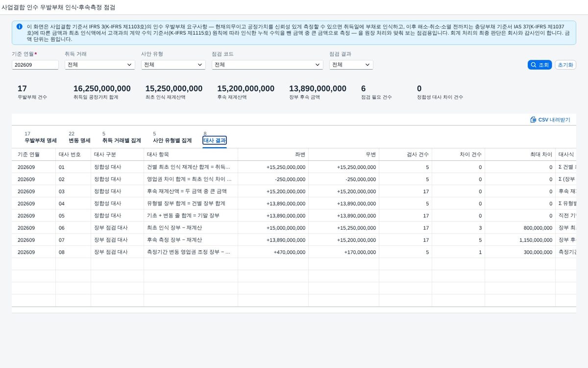Click the blue info icon in the banner

coord(20,26)
